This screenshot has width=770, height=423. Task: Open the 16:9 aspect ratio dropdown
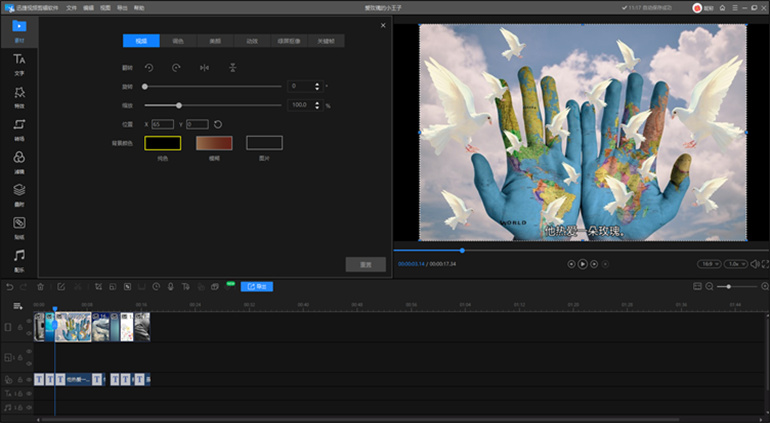(709, 264)
